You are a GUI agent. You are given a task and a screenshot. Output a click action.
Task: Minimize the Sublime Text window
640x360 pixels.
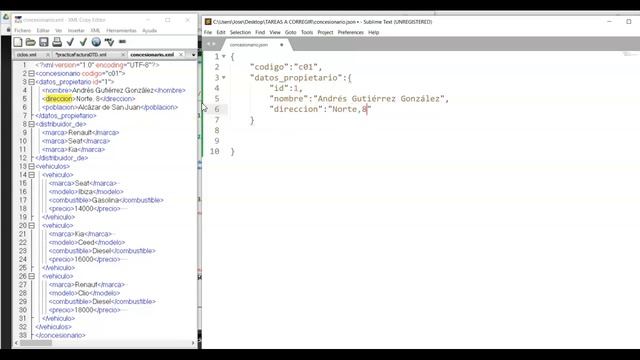tap(609, 22)
